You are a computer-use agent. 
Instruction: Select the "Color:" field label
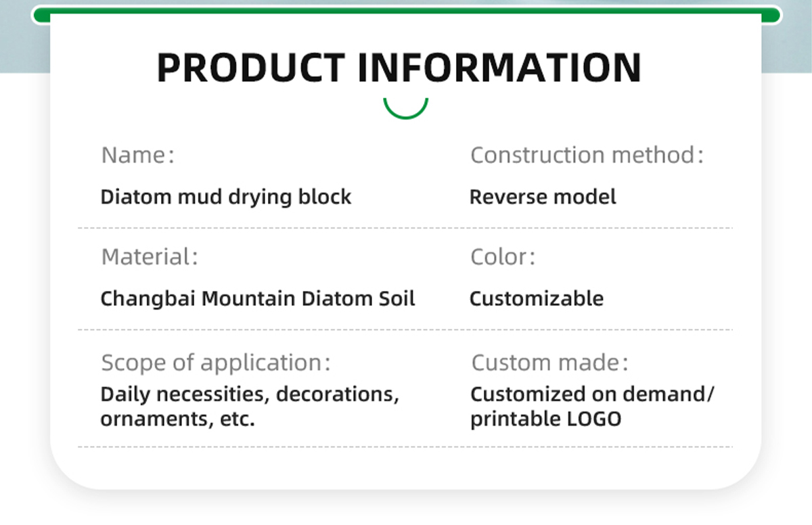coord(503,257)
